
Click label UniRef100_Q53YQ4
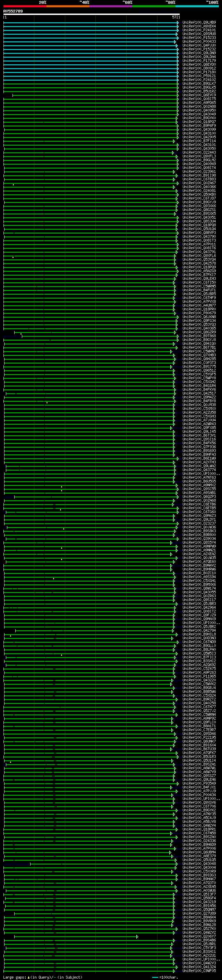199,259
